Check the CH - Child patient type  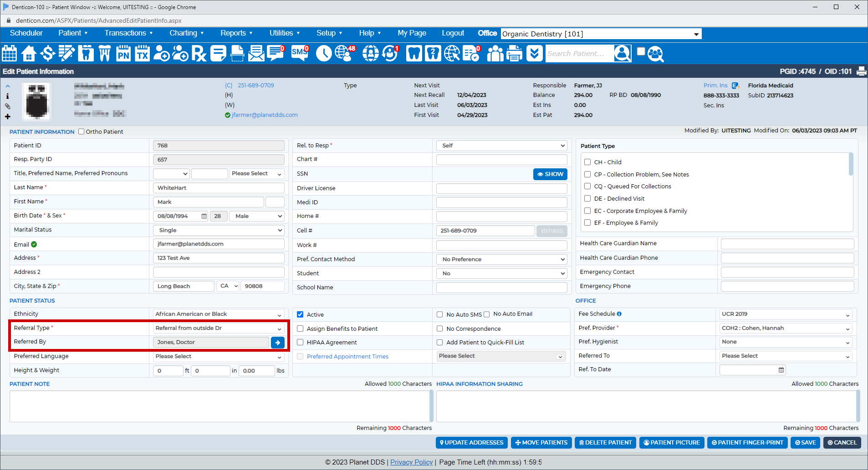[587, 162]
